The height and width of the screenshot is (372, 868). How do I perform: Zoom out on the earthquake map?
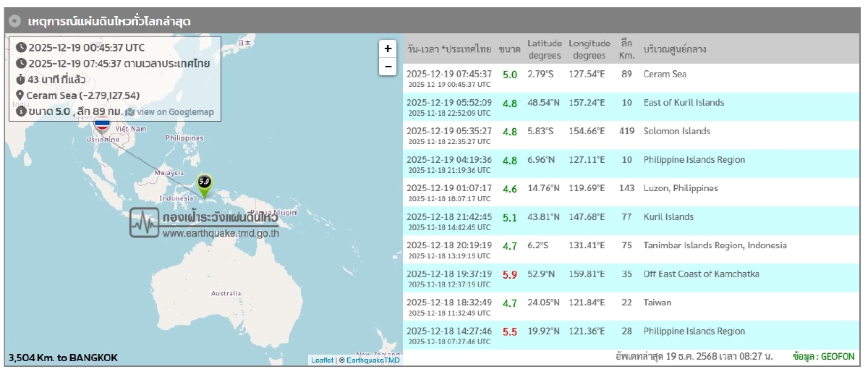388,67
